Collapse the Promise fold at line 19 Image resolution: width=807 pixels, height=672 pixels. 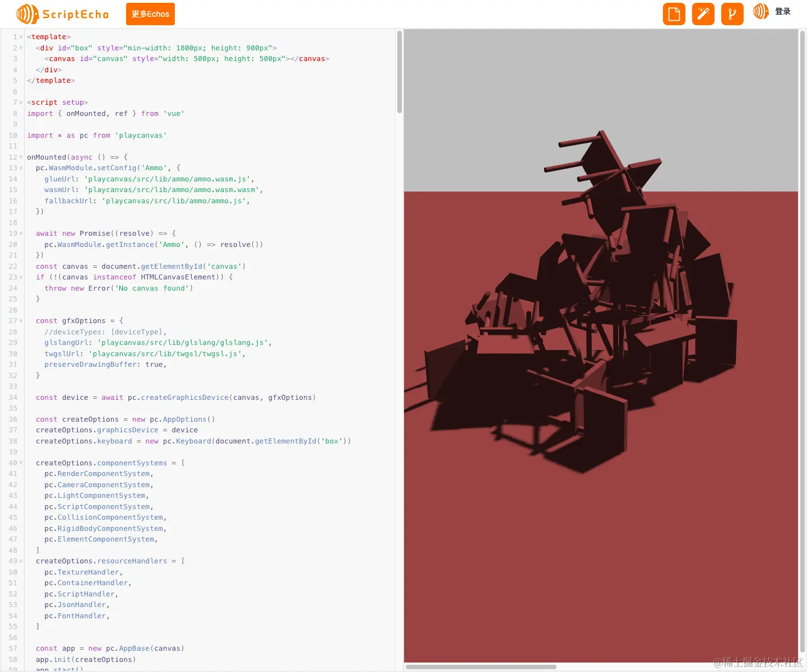click(21, 234)
